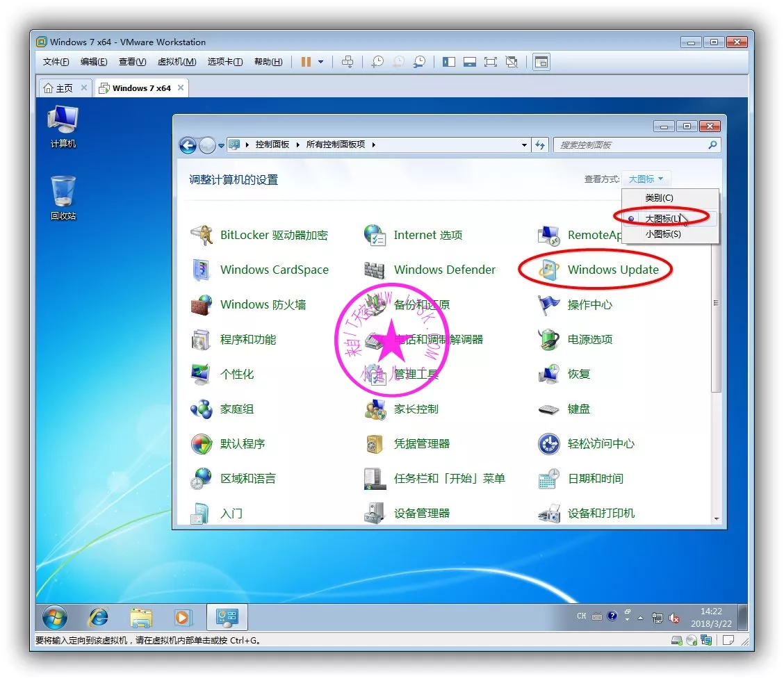Click the 控制面板 breadcrumb in address bar
784x681 pixels.
(272, 145)
